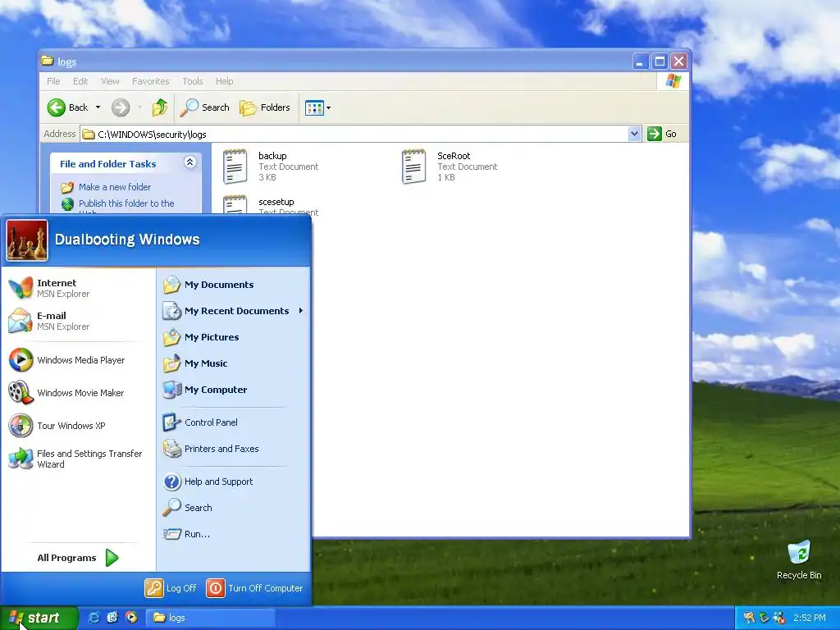The height and width of the screenshot is (630, 840).
Task: Open the Run... dialog entry
Action: (186, 534)
